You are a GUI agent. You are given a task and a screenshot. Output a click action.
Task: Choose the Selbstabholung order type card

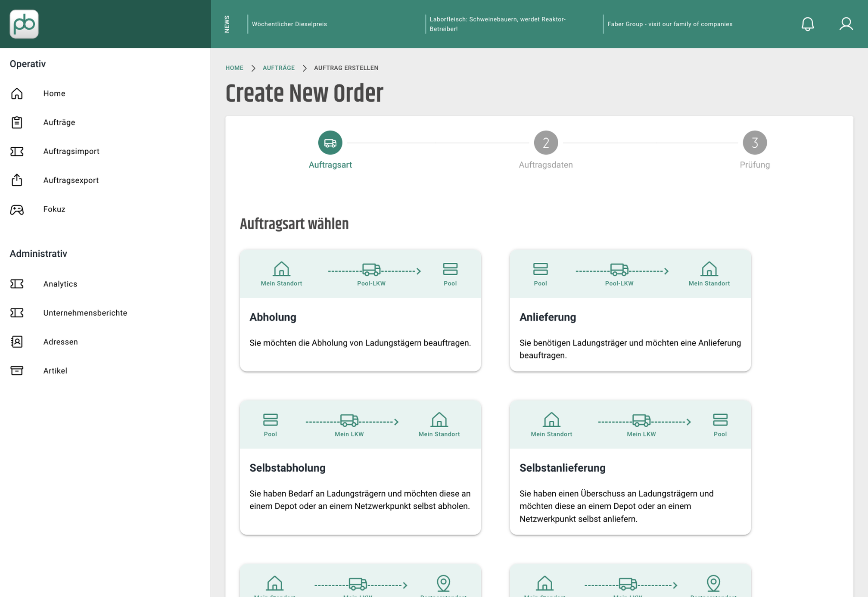coord(360,467)
